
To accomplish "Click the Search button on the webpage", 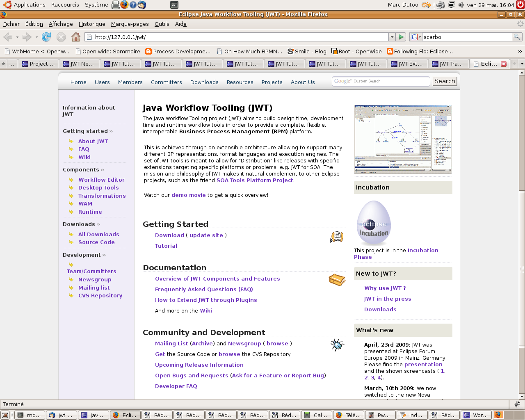I will 445,81.
